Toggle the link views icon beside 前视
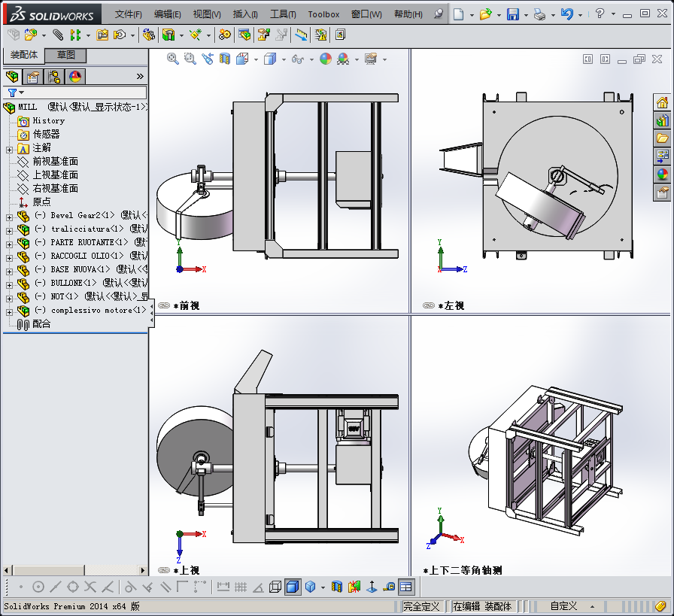The width and height of the screenshot is (674, 616). pyautogui.click(x=164, y=305)
